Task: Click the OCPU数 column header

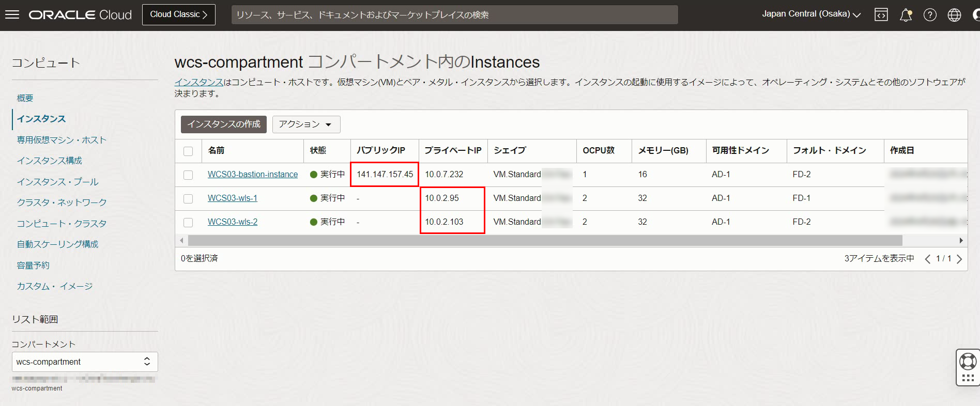Action: [x=599, y=150]
